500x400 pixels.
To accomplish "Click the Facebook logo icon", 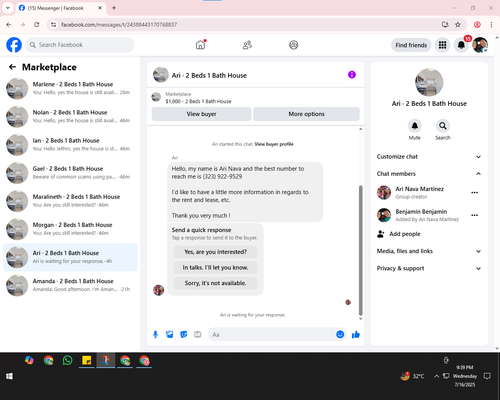I will [x=14, y=45].
